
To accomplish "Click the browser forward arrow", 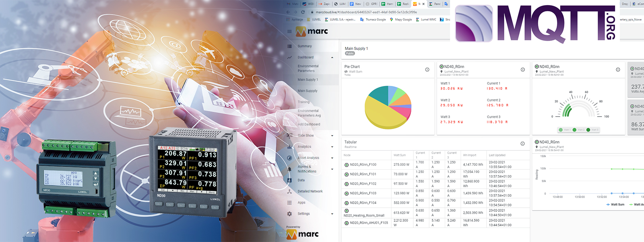I will [295, 12].
